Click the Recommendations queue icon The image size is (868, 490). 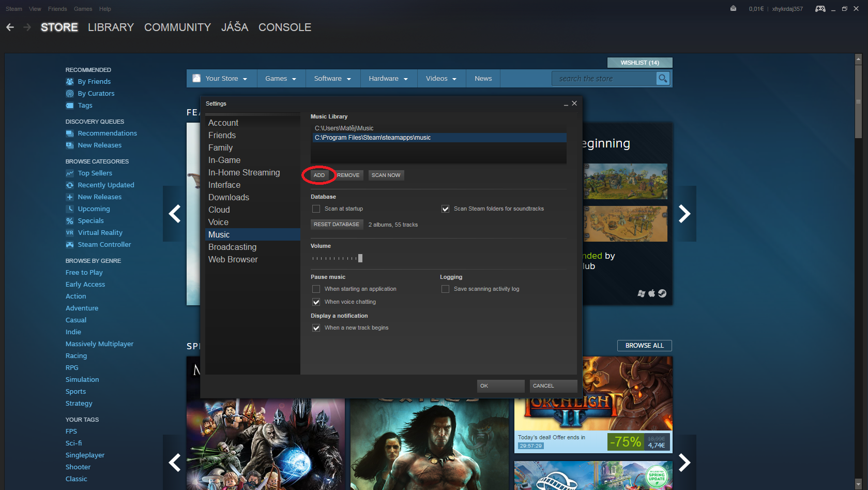70,133
